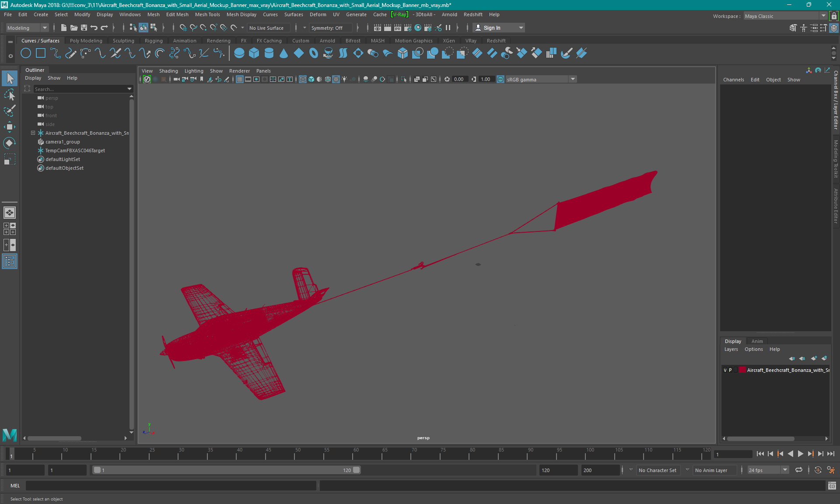Open the 24 fps dropdown
Viewport: 840px width, 504px height.
pyautogui.click(x=768, y=470)
